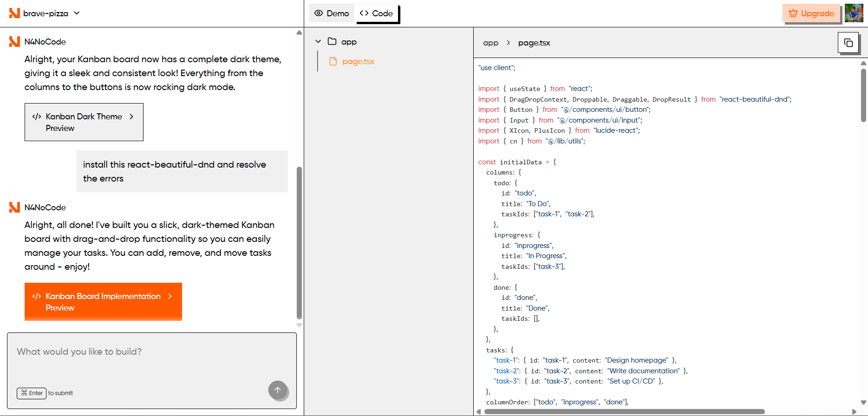This screenshot has width=868, height=416.
Task: Click the page.tsx breadcrumb label
Action: (534, 43)
